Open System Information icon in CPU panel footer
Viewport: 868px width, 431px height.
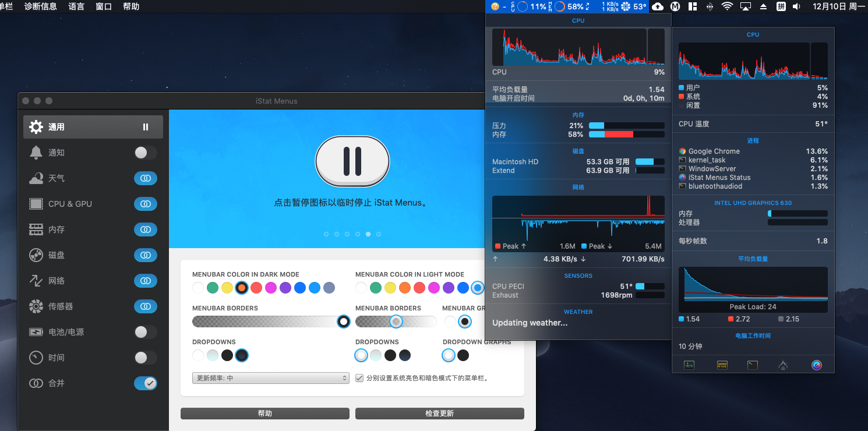point(783,365)
